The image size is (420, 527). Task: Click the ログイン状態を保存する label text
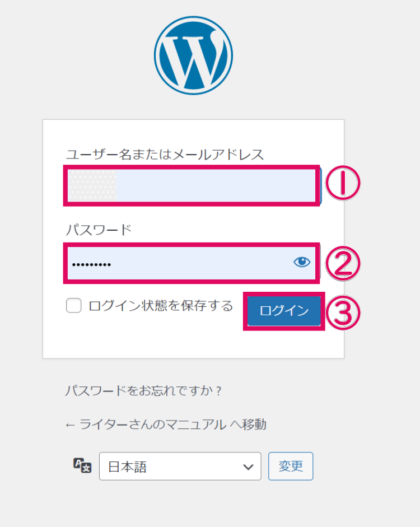161,306
